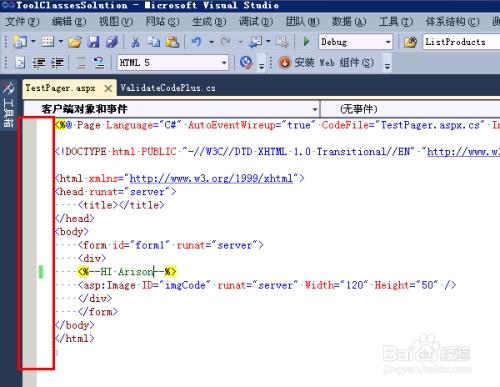Click the Navigate Forward icon
The image size is (500, 387).
coord(282,42)
